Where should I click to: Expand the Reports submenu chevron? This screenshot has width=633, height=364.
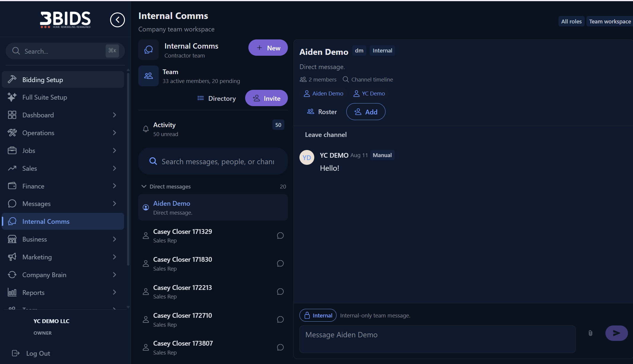click(115, 292)
